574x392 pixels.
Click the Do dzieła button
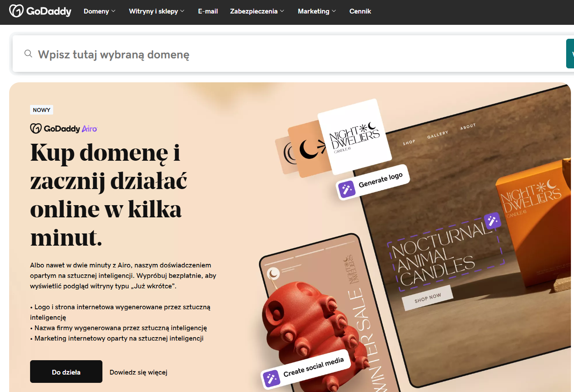click(x=66, y=372)
